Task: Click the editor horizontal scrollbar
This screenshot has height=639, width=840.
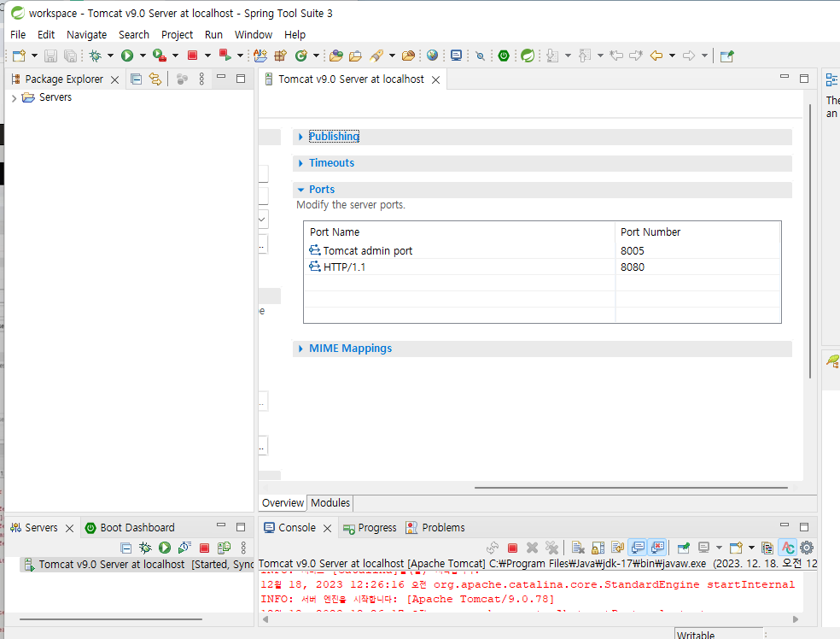Action: click(631, 488)
